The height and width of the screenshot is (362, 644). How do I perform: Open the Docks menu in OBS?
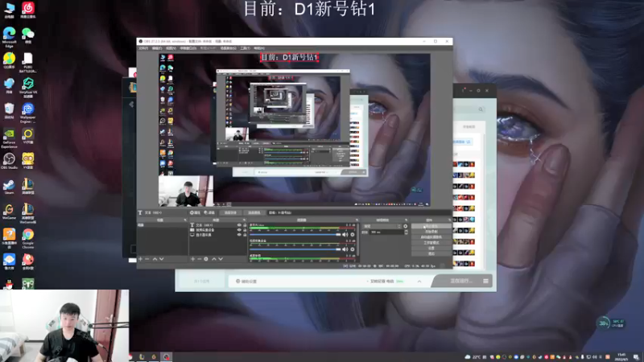(x=188, y=48)
